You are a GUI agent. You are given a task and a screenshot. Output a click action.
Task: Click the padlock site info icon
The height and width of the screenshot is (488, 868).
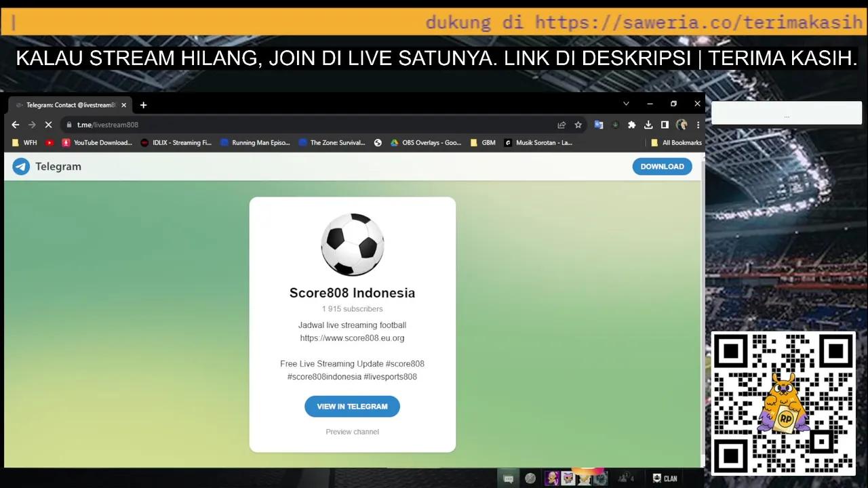(x=68, y=125)
